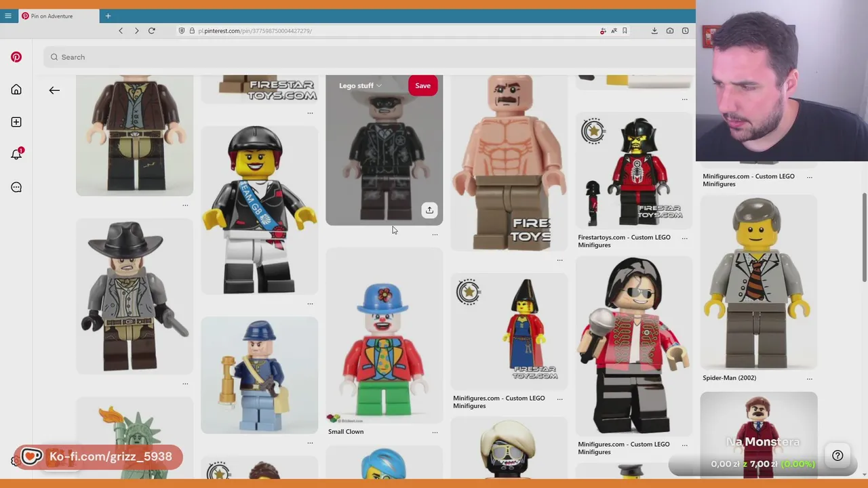The image size is (868, 488).
Task: Click the create pin plus icon
Action: (x=16, y=122)
